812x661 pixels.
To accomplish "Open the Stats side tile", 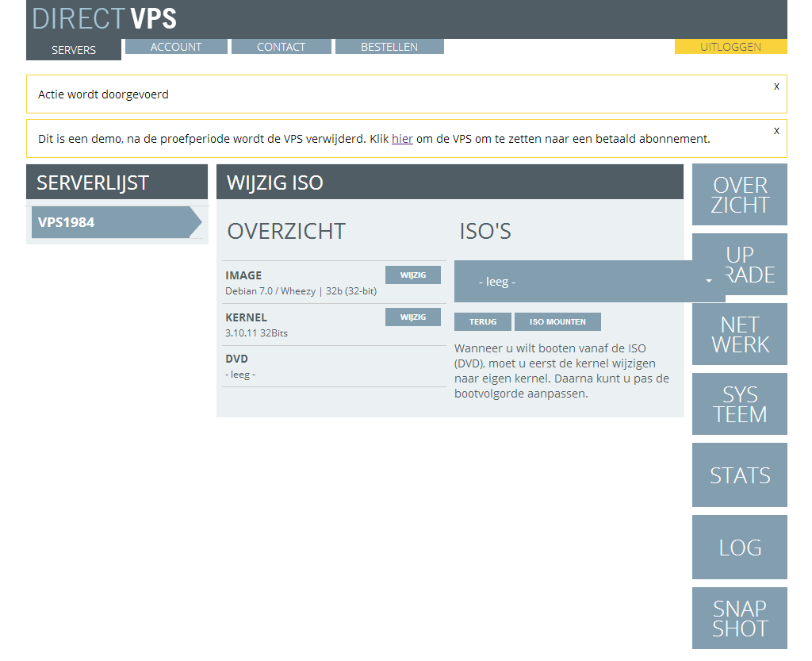I will click(739, 475).
